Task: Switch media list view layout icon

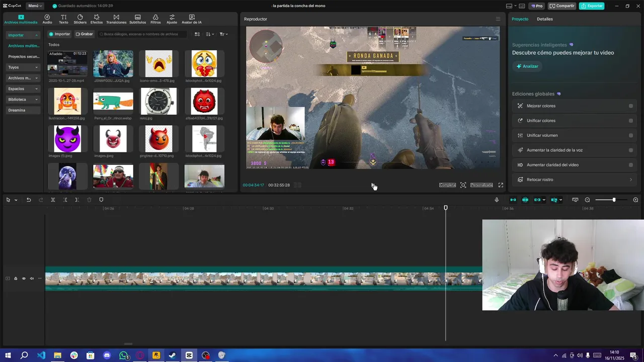Action: [x=197, y=34]
